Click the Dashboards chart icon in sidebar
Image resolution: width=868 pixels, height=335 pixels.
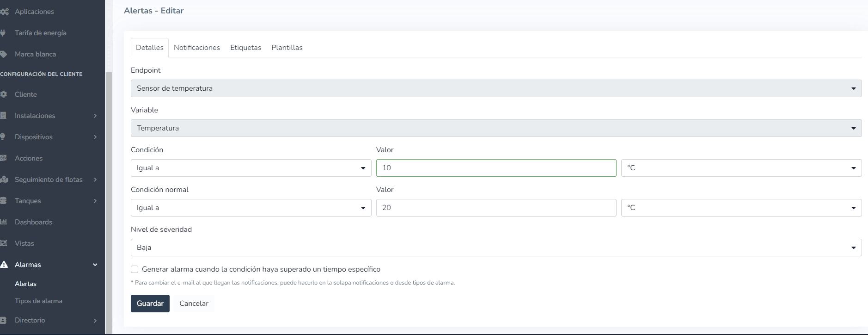(x=4, y=222)
